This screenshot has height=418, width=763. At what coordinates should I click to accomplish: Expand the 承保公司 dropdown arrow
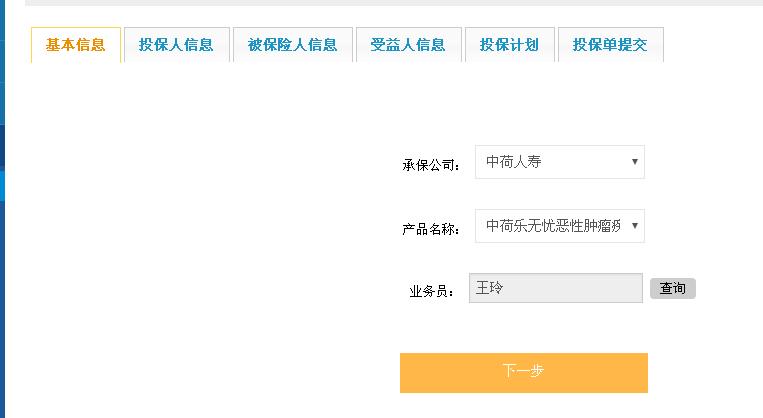point(635,162)
